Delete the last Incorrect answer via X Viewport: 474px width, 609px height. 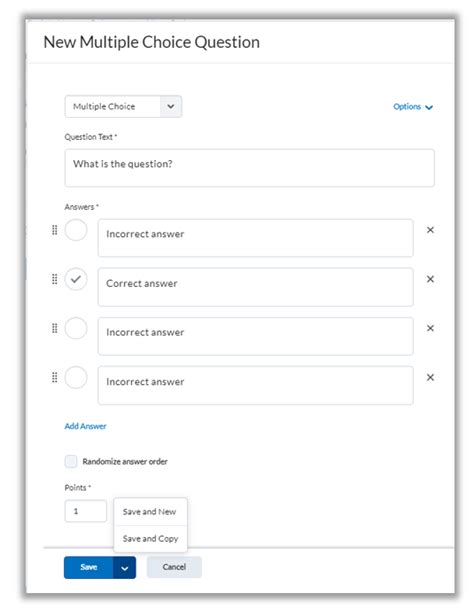[430, 377]
